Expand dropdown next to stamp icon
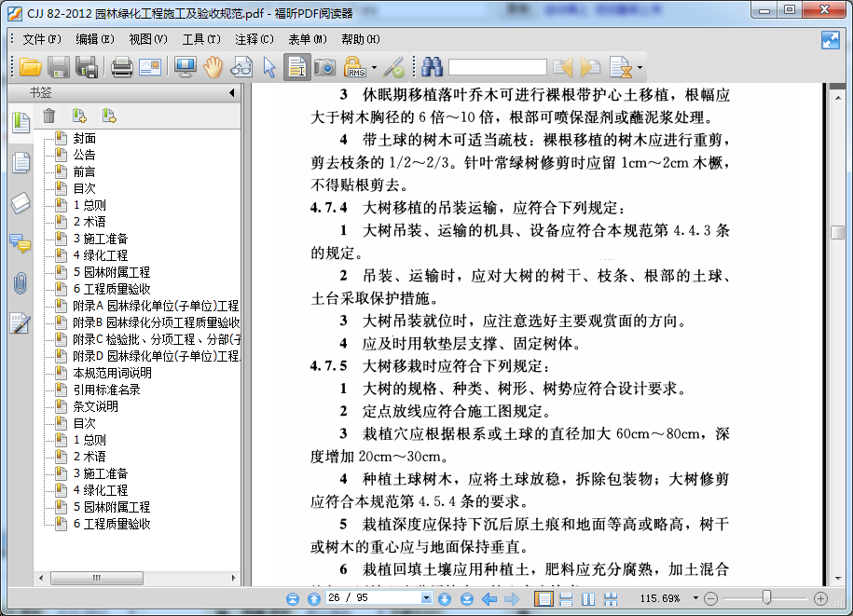853x616 pixels. pos(640,68)
